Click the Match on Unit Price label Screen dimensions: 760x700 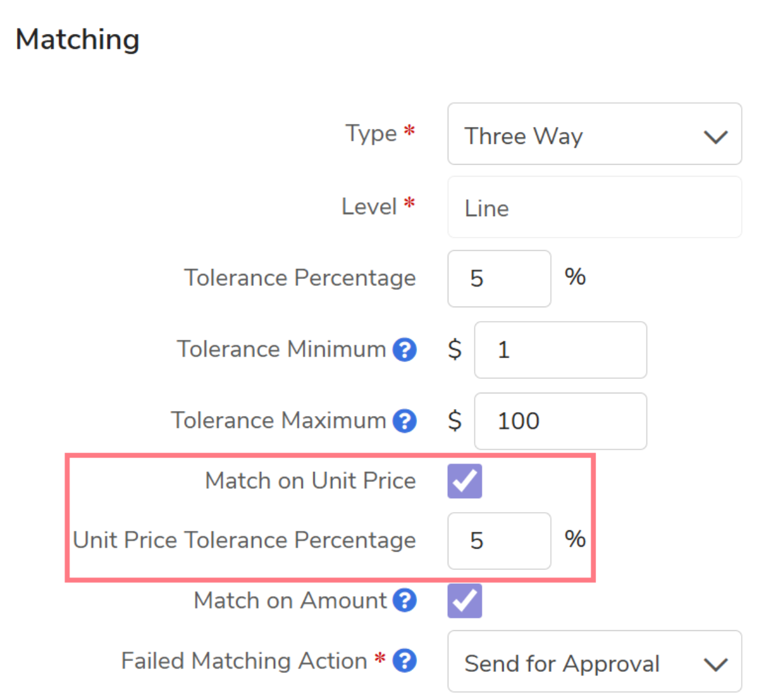310,481
